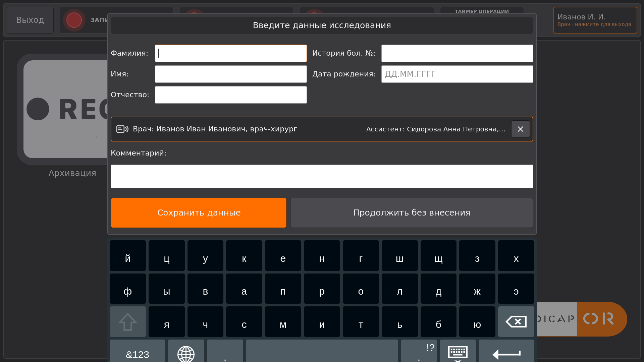Image resolution: width=644 pixels, height=362 pixels.
Task: Tap the ч key
Action: [x=205, y=321]
